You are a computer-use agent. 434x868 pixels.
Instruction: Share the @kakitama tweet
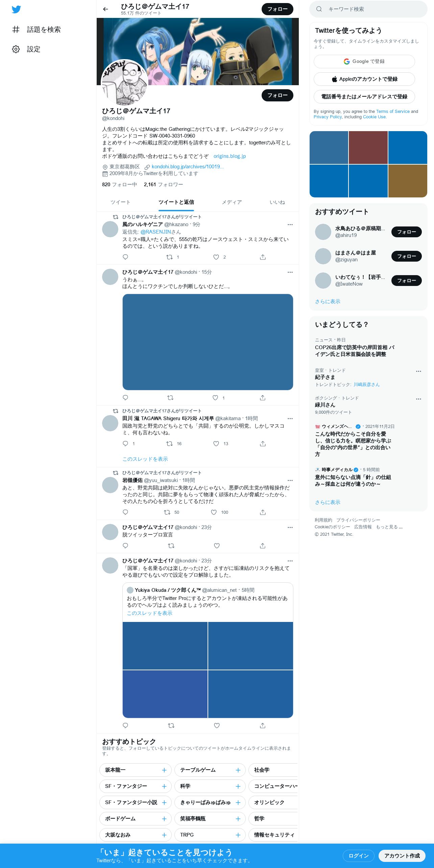pyautogui.click(x=263, y=443)
